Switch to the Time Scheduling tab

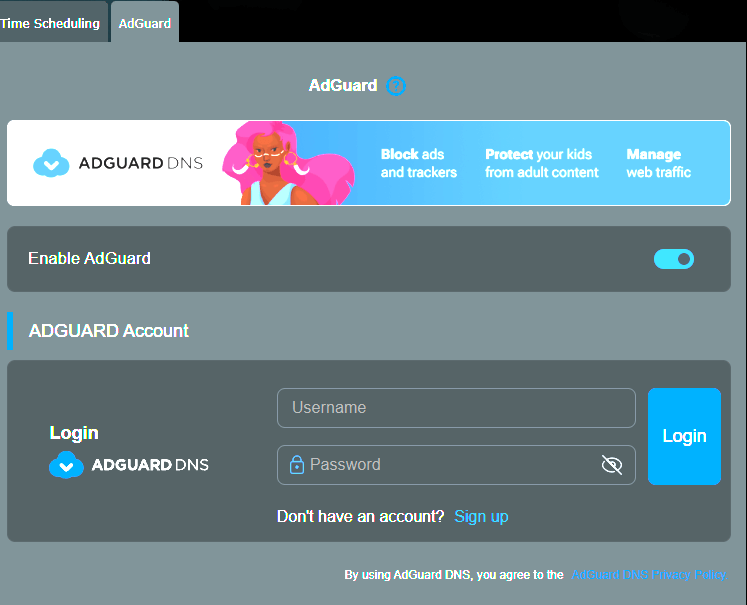[50, 23]
